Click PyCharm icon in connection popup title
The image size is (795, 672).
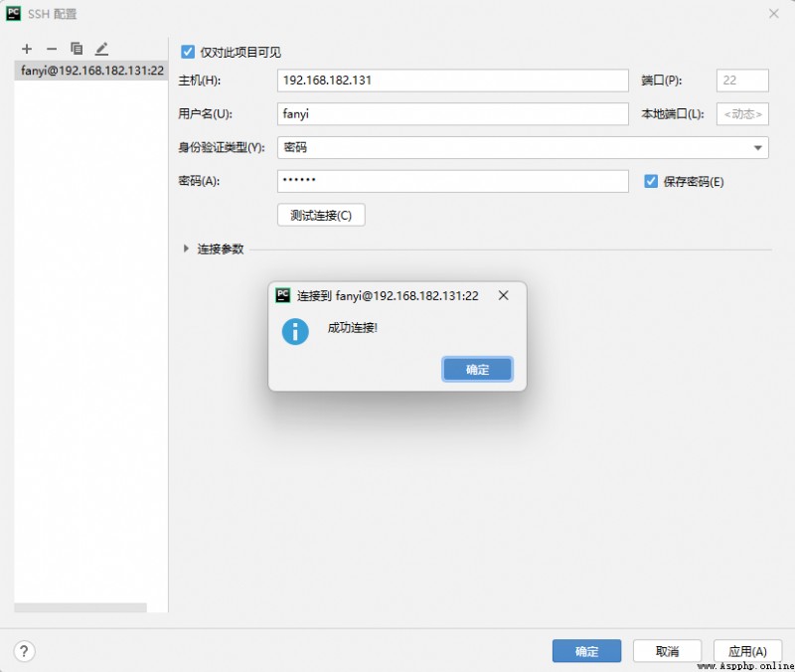pyautogui.click(x=282, y=295)
